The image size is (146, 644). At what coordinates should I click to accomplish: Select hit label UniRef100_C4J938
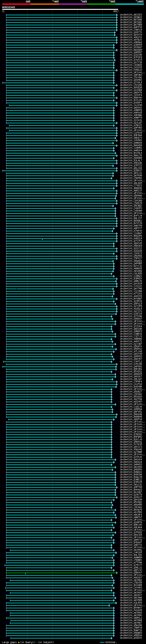[131, 105]
